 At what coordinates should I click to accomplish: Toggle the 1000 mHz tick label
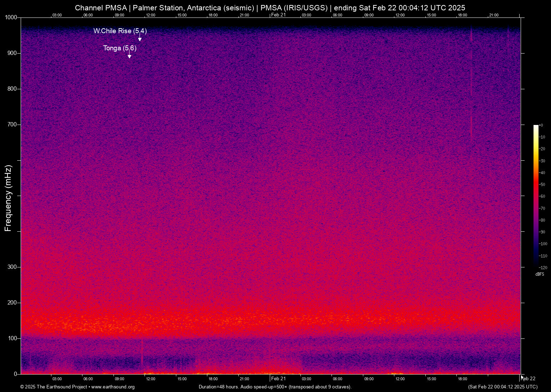[10, 17]
